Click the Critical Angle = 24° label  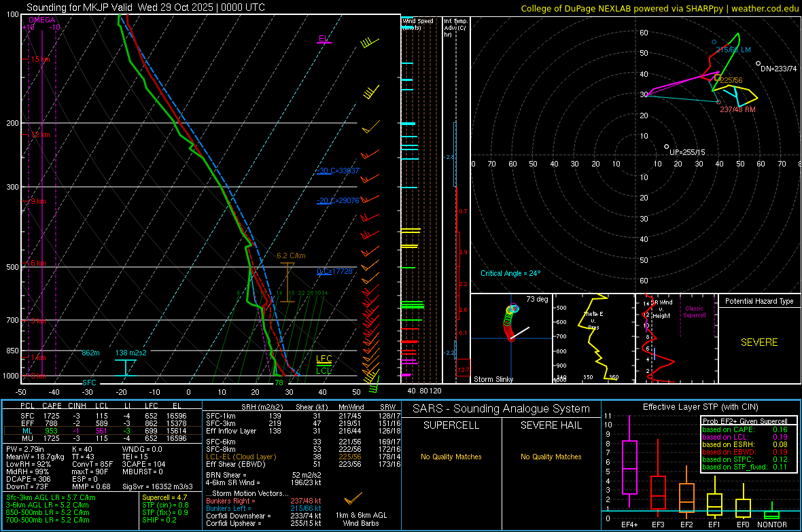pos(510,273)
